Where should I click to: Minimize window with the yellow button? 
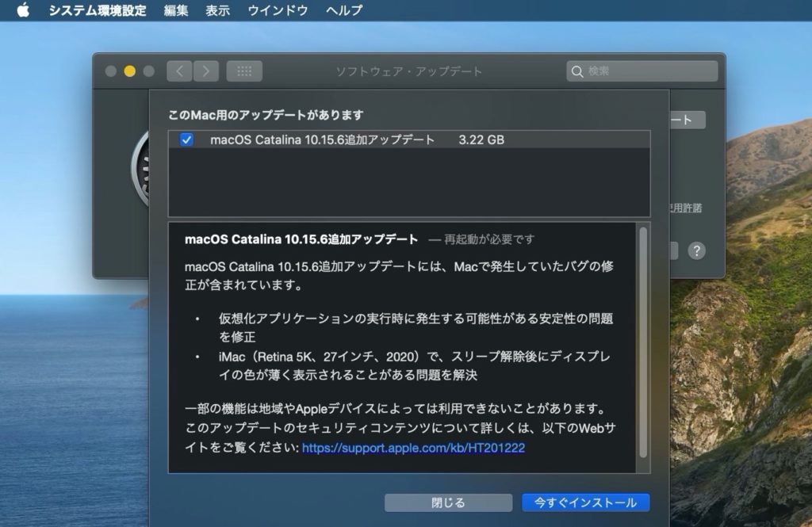click(x=129, y=71)
